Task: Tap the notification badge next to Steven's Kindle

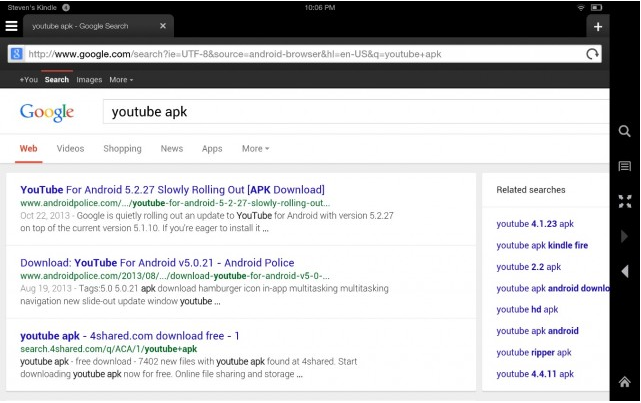Action: pos(66,7)
